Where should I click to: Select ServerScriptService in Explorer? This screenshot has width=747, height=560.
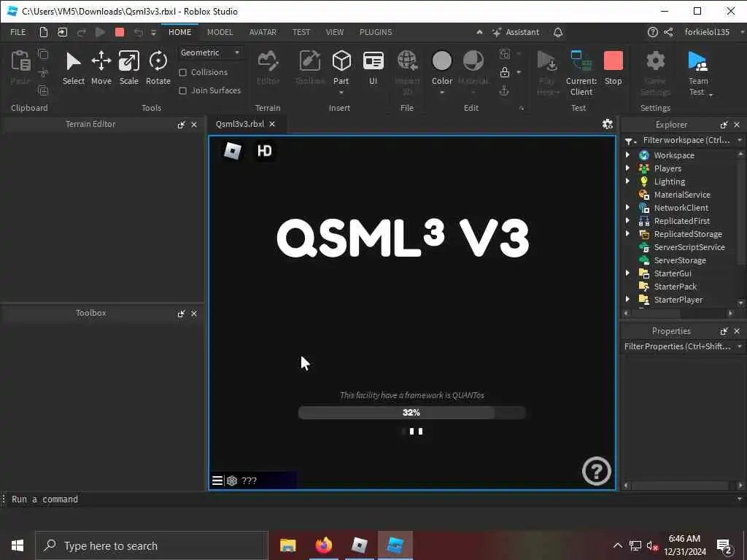(x=689, y=246)
